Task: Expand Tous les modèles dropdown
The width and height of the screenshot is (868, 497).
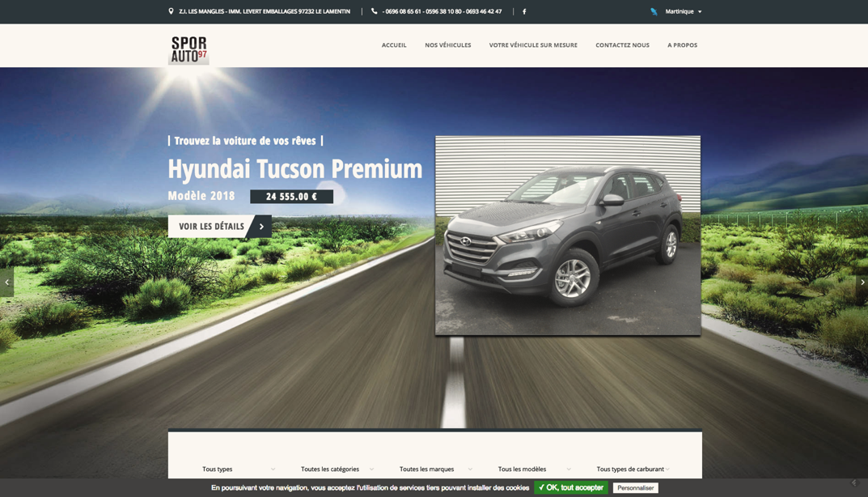Action: [x=534, y=469]
